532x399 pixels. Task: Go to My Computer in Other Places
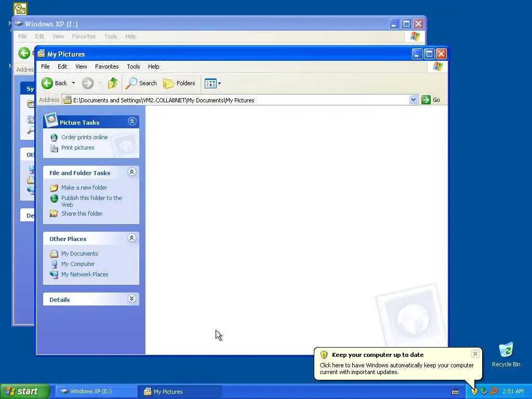click(78, 264)
